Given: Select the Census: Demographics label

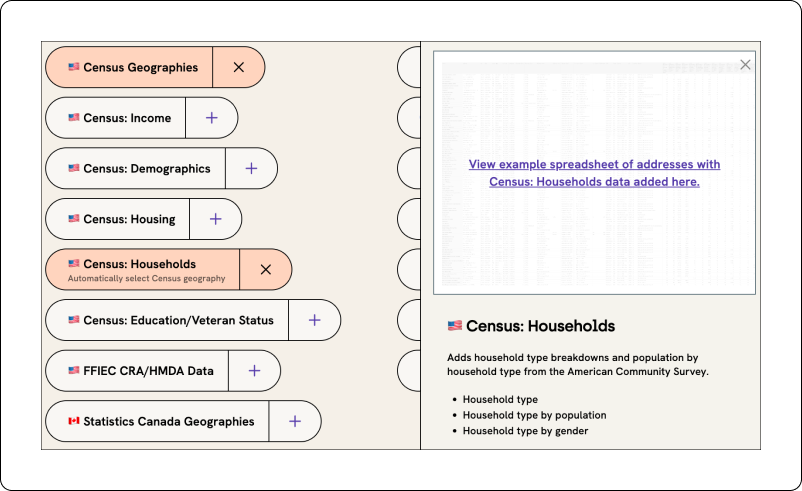Looking at the screenshot, I should (147, 169).
